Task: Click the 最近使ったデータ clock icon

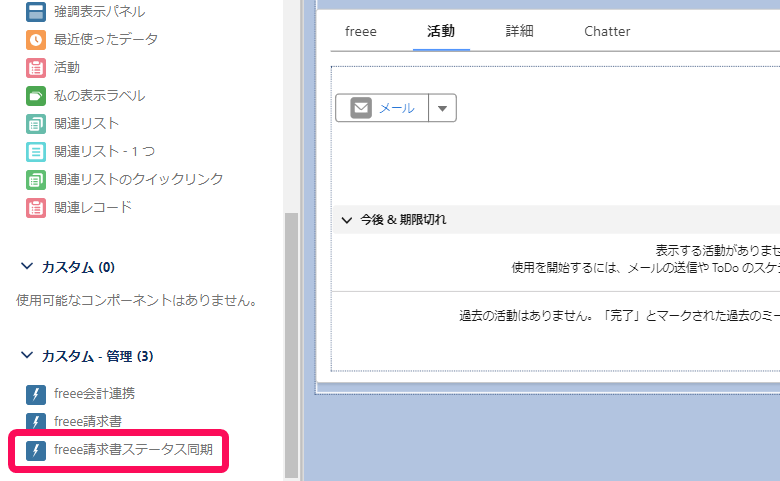Action: point(36,40)
